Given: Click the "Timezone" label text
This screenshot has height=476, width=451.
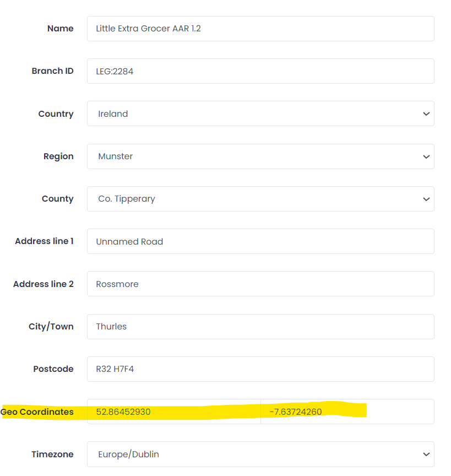Looking at the screenshot, I should (52, 455).
